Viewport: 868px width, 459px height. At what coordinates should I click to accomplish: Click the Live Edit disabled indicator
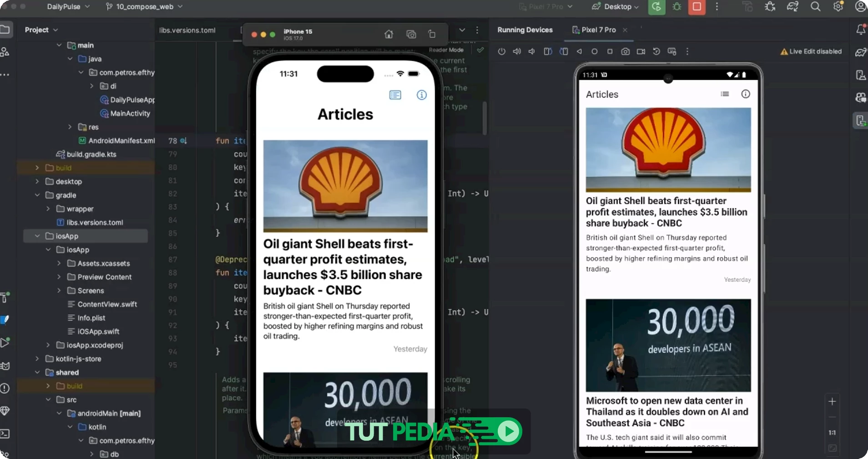[811, 51]
